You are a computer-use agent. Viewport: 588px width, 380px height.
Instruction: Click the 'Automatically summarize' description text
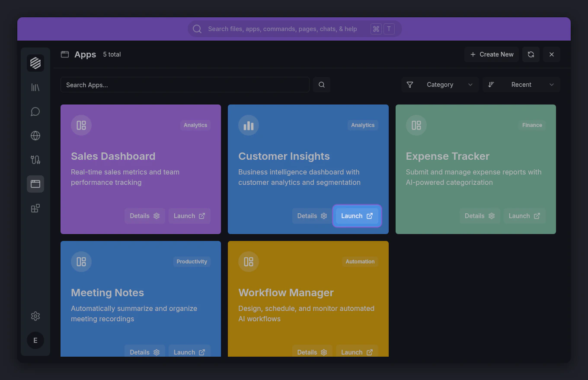click(134, 313)
